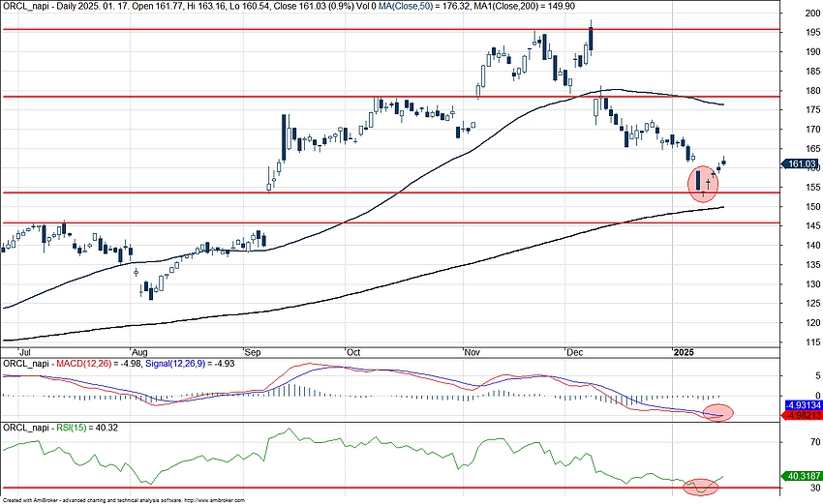This screenshot has width=823, height=504.
Task: Click the 155 price axis label
Action: coord(812,188)
